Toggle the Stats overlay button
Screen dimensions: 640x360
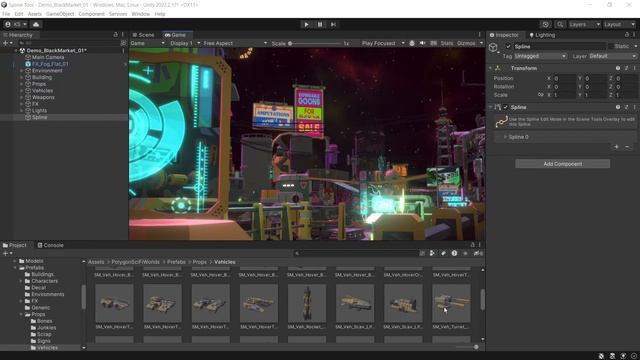(x=447, y=43)
